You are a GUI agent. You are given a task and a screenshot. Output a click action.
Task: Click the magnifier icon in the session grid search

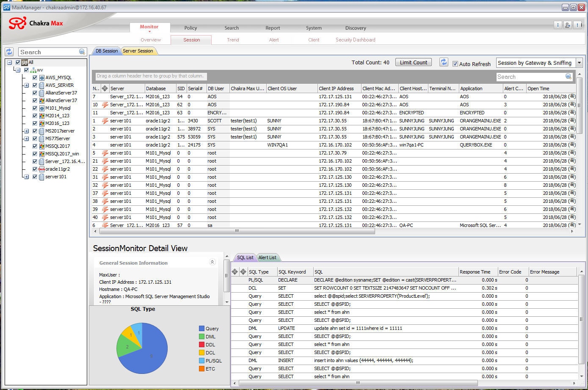569,77
